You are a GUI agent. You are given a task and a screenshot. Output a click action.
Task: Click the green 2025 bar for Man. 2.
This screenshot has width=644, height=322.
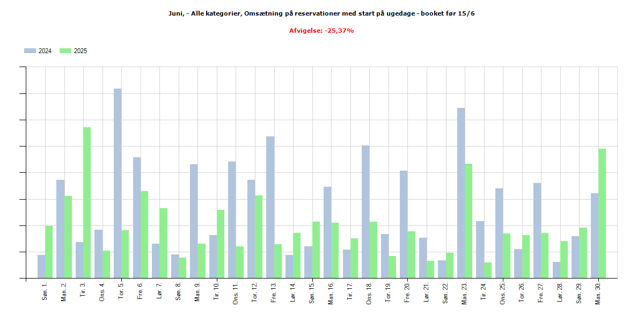coord(68,237)
